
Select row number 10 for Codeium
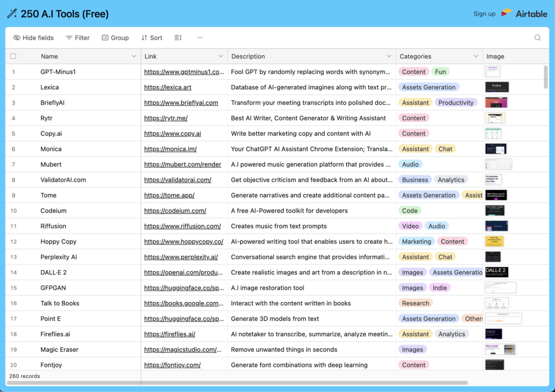coord(13,210)
